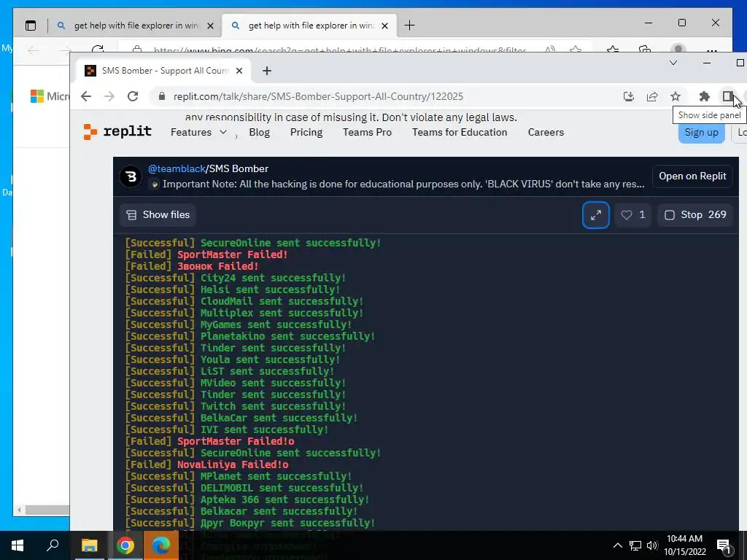Click the install app icon in Chrome address bar
747x560 pixels.
click(629, 97)
